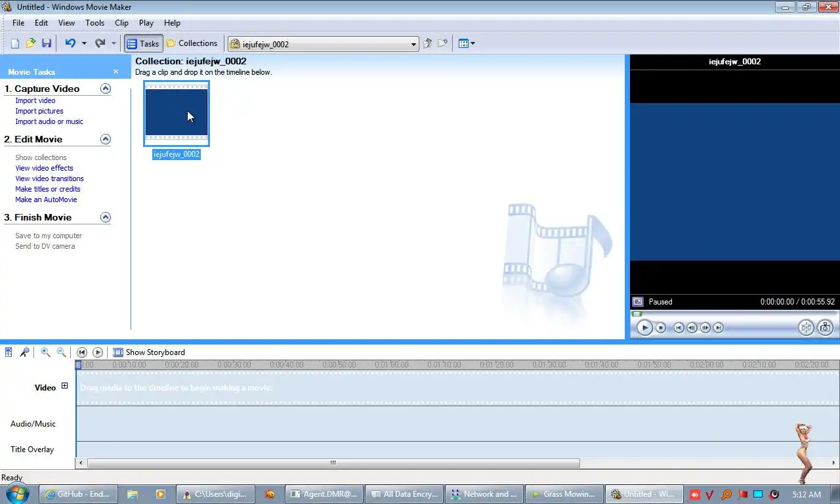
Task: Create a new project with toolbar icon
Action: [x=15, y=43]
